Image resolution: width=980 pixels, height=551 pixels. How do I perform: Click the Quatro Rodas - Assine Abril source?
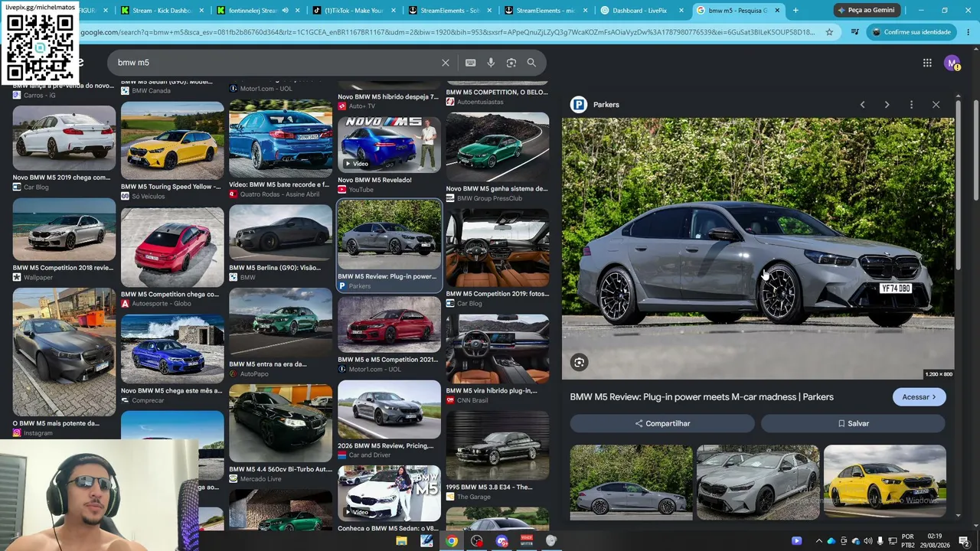279,194
